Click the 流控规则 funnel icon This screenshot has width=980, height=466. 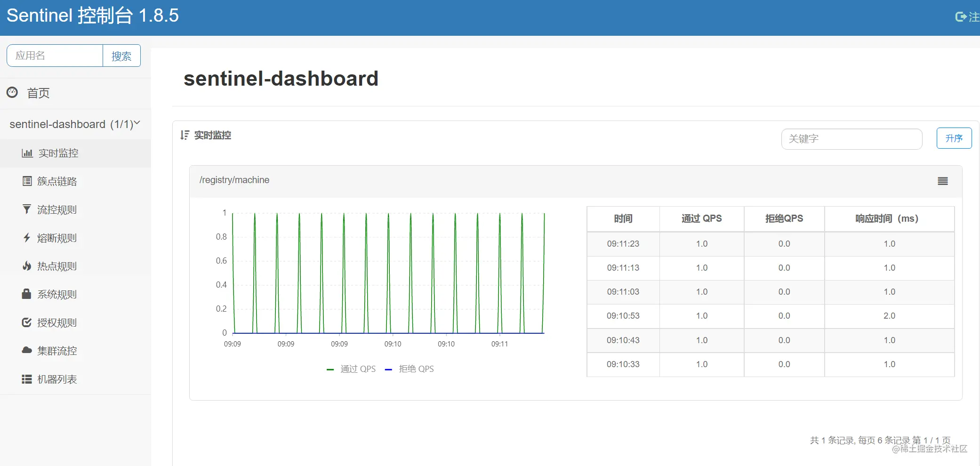[x=27, y=209]
